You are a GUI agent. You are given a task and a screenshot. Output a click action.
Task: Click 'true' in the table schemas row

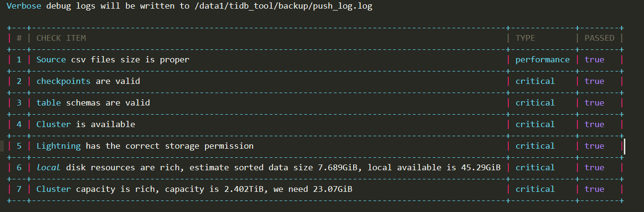click(x=594, y=103)
